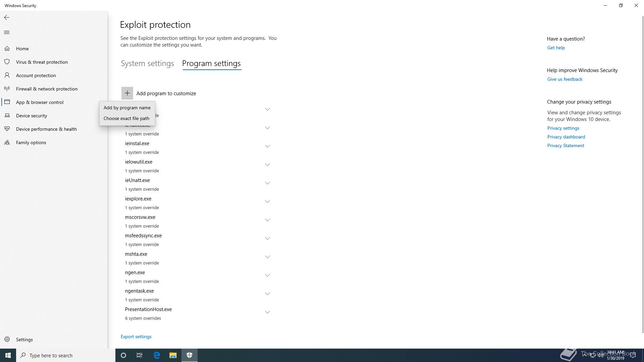
Task: Click the volume speaker tray icon
Action: [x=600, y=356]
